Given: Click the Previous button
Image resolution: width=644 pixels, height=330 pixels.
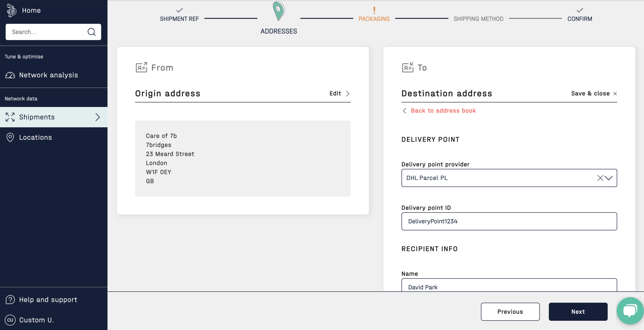Looking at the screenshot, I should pos(510,312).
